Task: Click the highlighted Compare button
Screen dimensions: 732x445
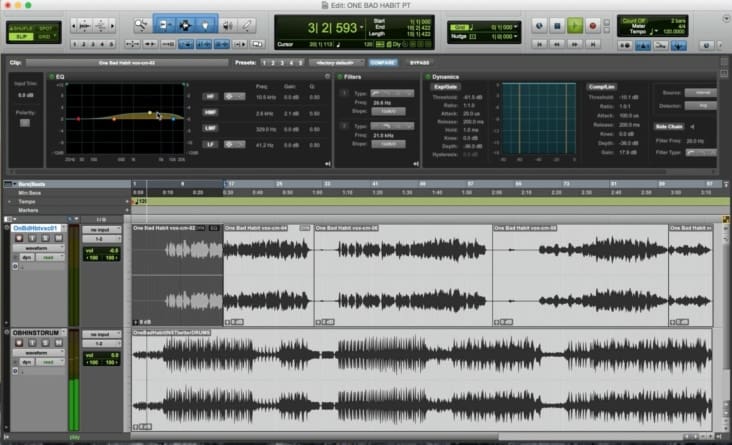Action: (383, 63)
